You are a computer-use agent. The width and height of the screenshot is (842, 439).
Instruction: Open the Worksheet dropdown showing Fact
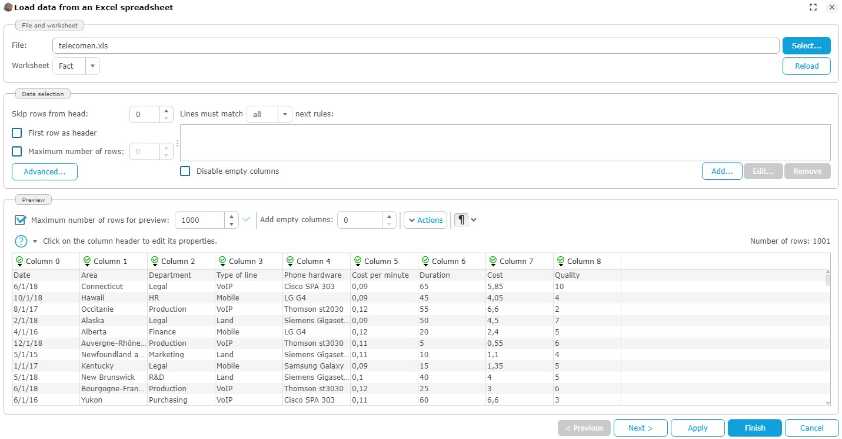[93, 66]
